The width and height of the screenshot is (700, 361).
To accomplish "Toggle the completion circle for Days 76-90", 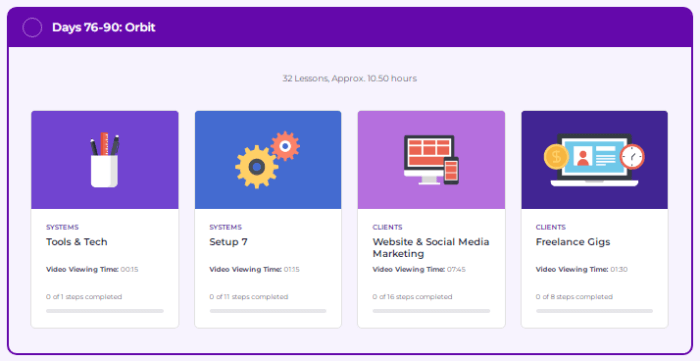I will pyautogui.click(x=32, y=27).
